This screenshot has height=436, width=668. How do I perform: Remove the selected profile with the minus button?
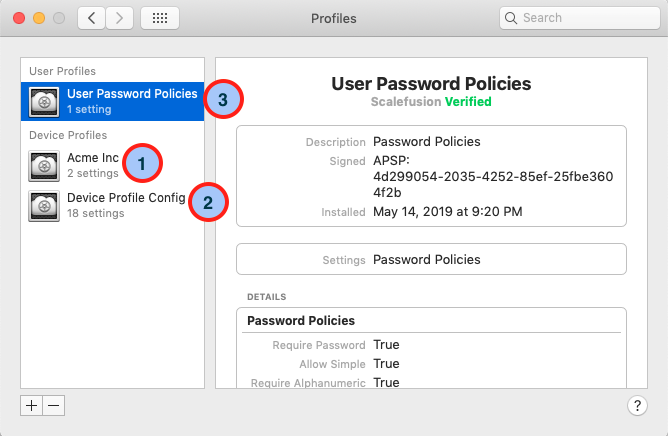coord(54,405)
